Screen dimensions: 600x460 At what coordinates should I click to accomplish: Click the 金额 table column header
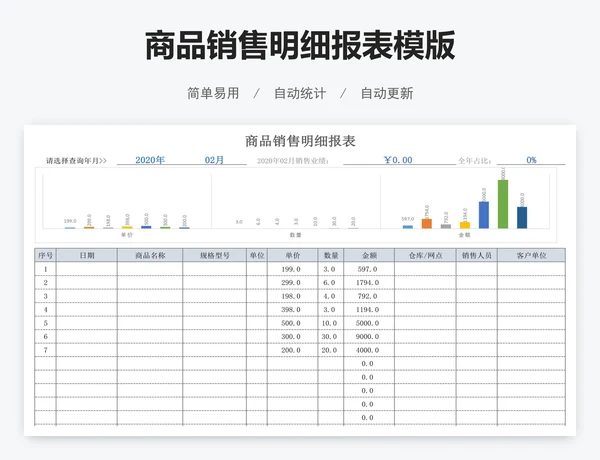click(369, 255)
